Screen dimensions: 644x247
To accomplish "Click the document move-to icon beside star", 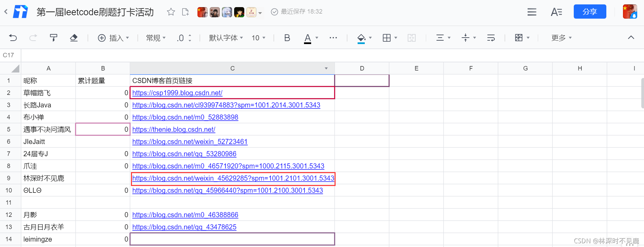I will [x=185, y=12].
